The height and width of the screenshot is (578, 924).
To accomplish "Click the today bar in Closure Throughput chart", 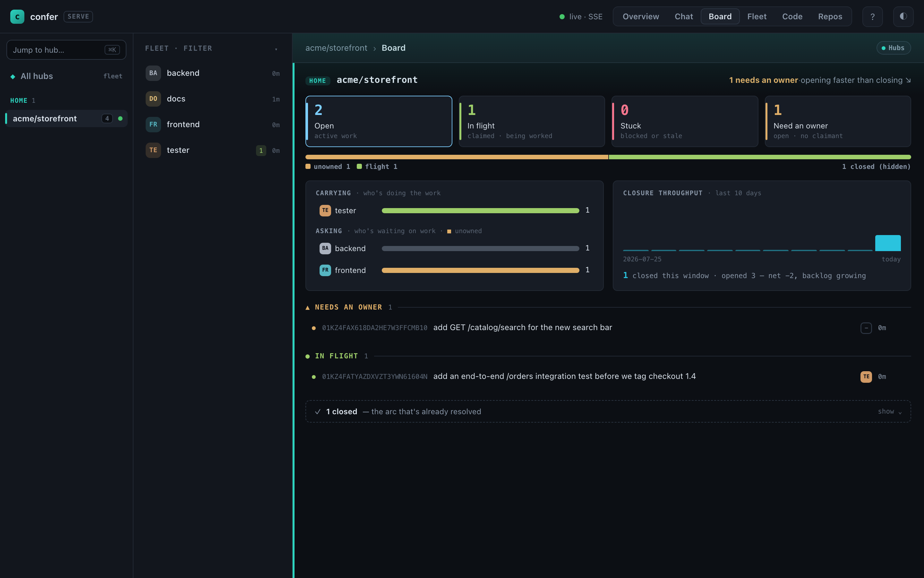I will point(888,243).
